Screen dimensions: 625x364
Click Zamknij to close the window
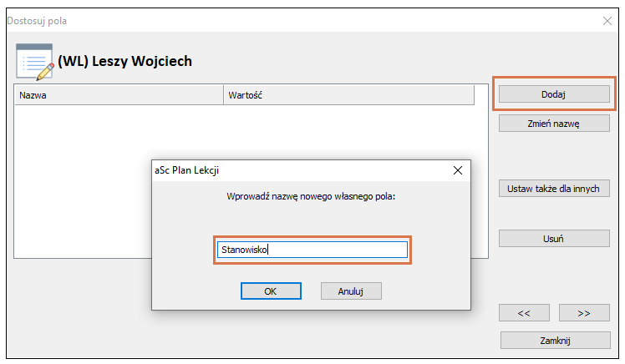pos(556,341)
